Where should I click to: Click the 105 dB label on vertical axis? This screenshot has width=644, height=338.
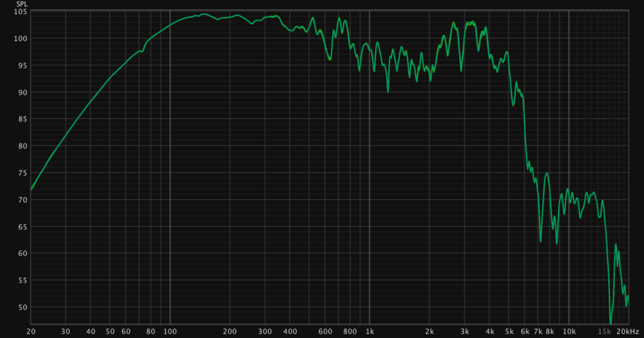(x=21, y=12)
